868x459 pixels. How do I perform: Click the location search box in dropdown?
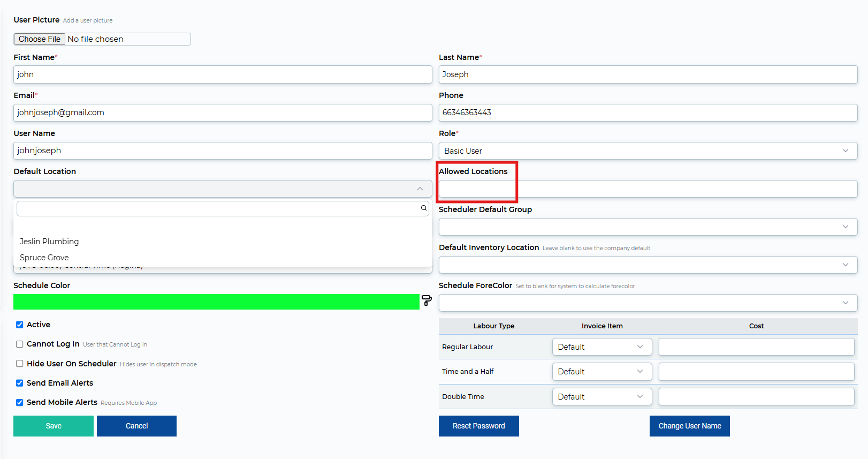(x=223, y=208)
